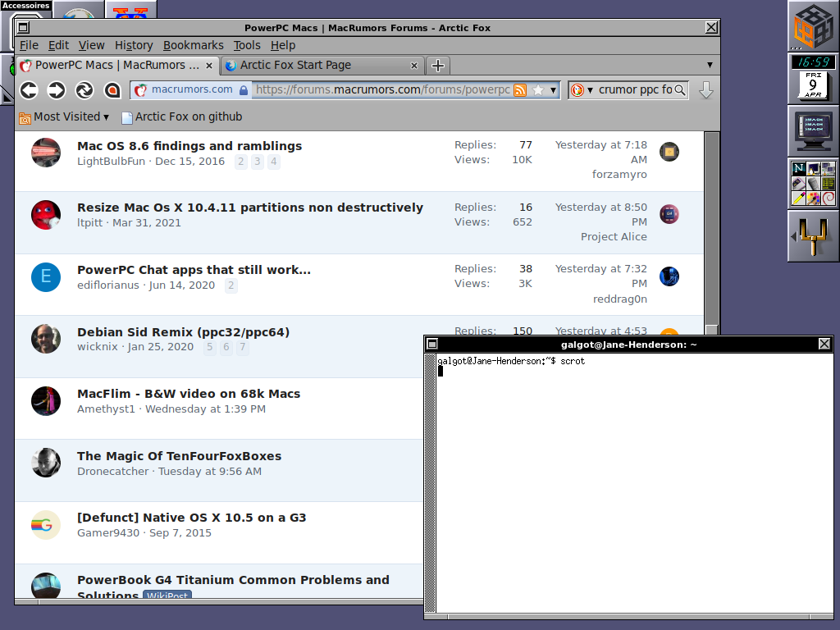Launch the terminal monitor dock icon
This screenshot has height=630, width=840.
814,130
